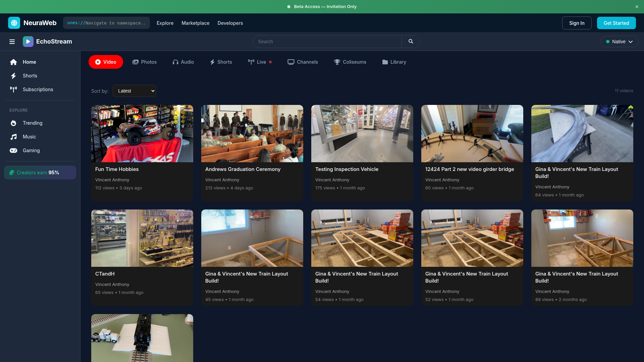Click the Channels tab monitor icon
Image resolution: width=644 pixels, height=362 pixels.
tap(291, 62)
